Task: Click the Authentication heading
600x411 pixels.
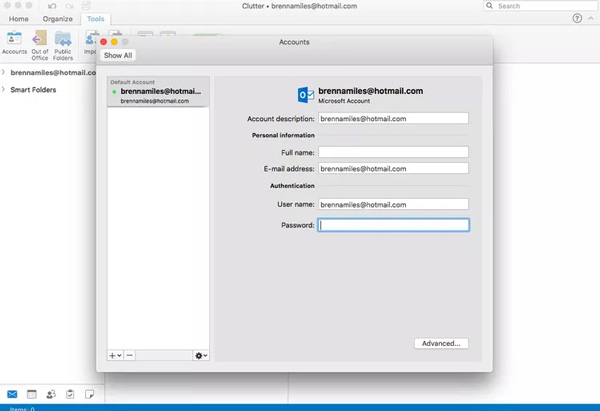Action: (292, 186)
